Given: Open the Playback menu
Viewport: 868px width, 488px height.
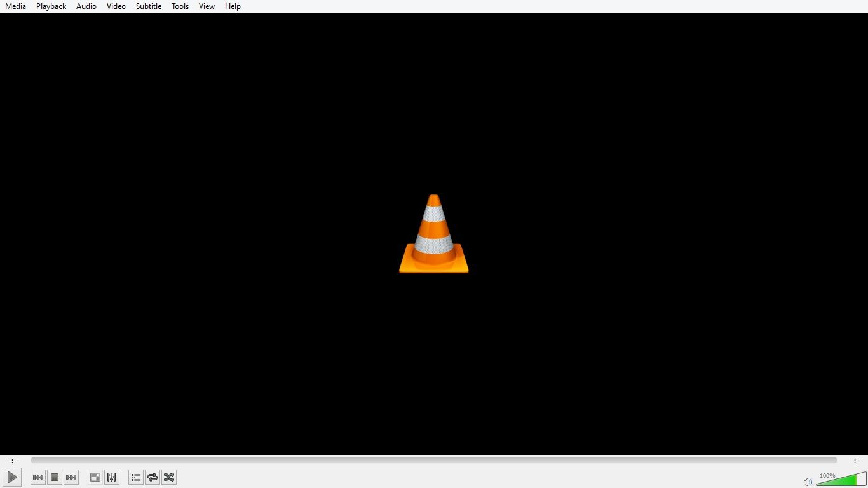Looking at the screenshot, I should point(51,6).
